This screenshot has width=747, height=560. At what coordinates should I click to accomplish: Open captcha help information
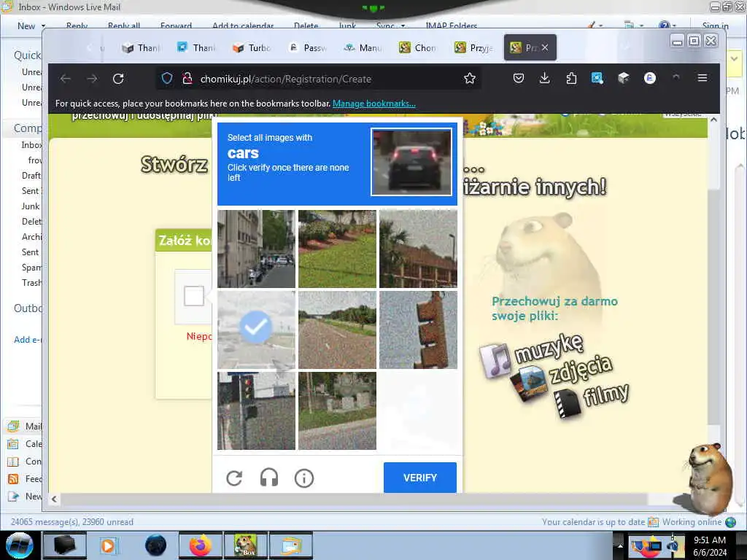(304, 478)
